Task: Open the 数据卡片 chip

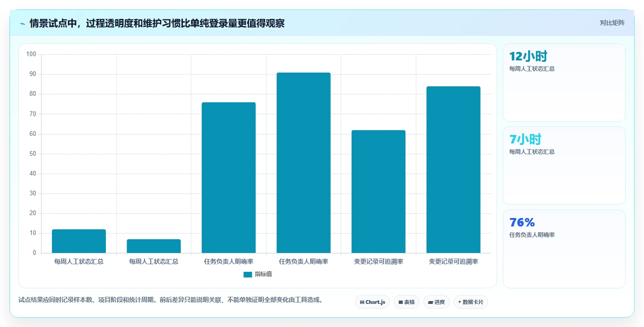Action: pos(471,302)
